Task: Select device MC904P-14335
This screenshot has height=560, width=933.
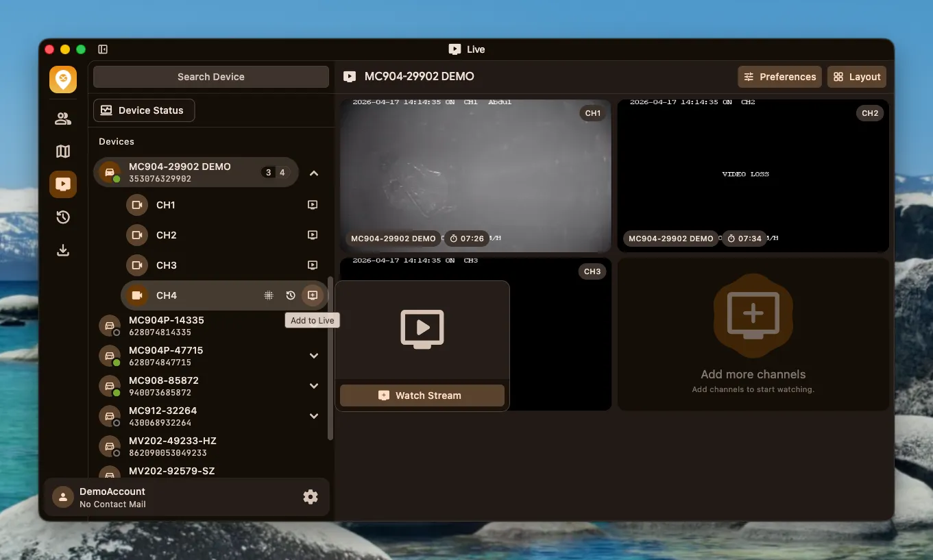Action: (x=211, y=326)
